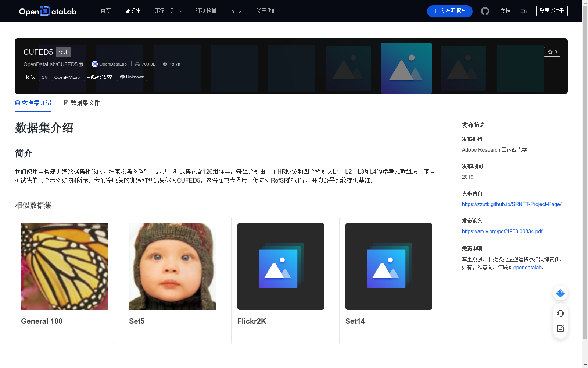Open the arxiv.org paper PDF link
The width and height of the screenshot is (588, 368).
pos(502,231)
